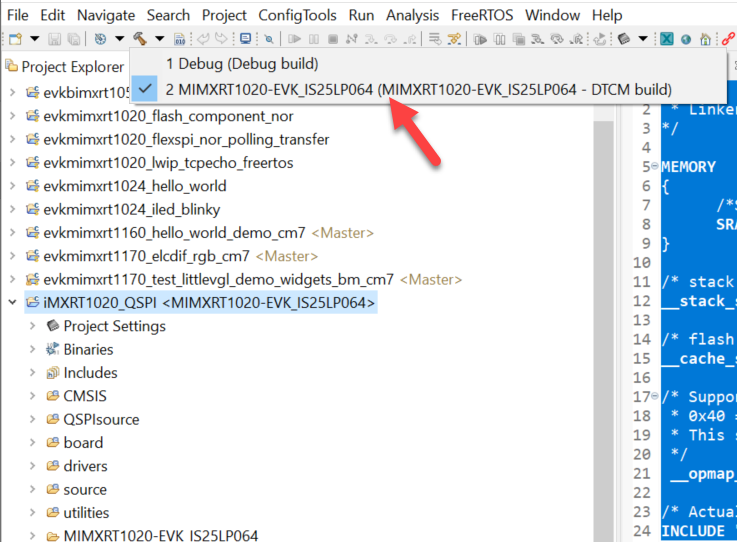Select evkmimxrt1170_elcdif_rgb_cm7 project
Screen dimensions: 737x542
[x=147, y=256]
